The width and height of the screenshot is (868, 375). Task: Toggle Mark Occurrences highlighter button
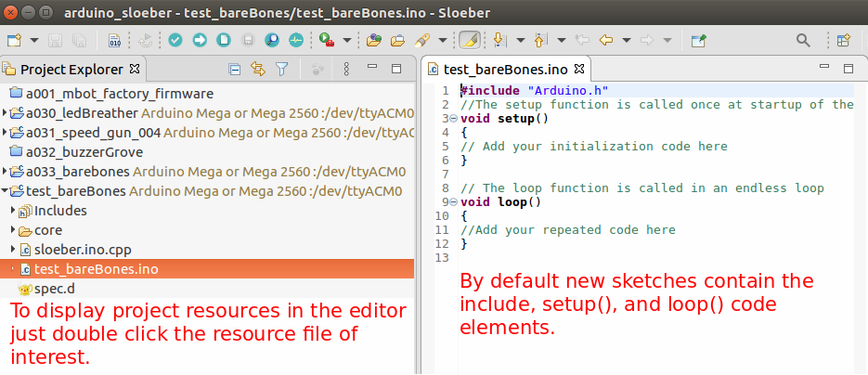tap(470, 41)
